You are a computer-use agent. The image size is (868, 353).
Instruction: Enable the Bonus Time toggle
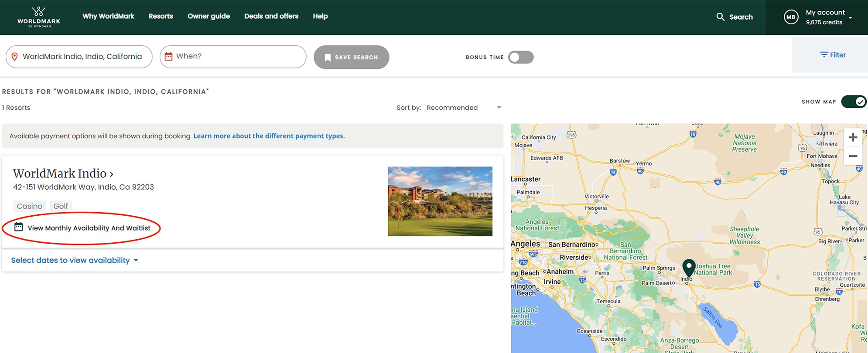(x=520, y=57)
